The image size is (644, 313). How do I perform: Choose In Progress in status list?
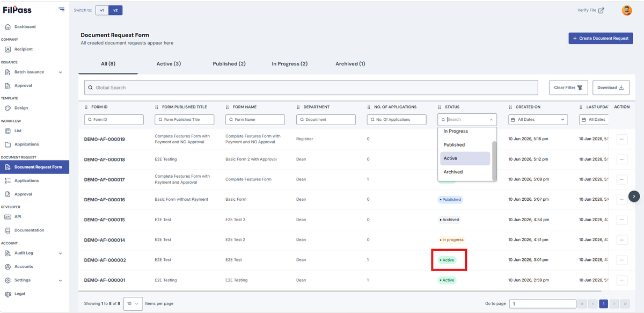(x=465, y=132)
